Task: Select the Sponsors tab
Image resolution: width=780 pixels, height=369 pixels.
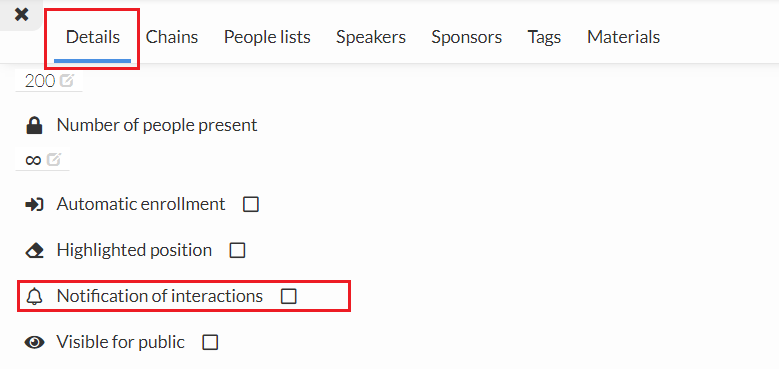Action: click(467, 37)
